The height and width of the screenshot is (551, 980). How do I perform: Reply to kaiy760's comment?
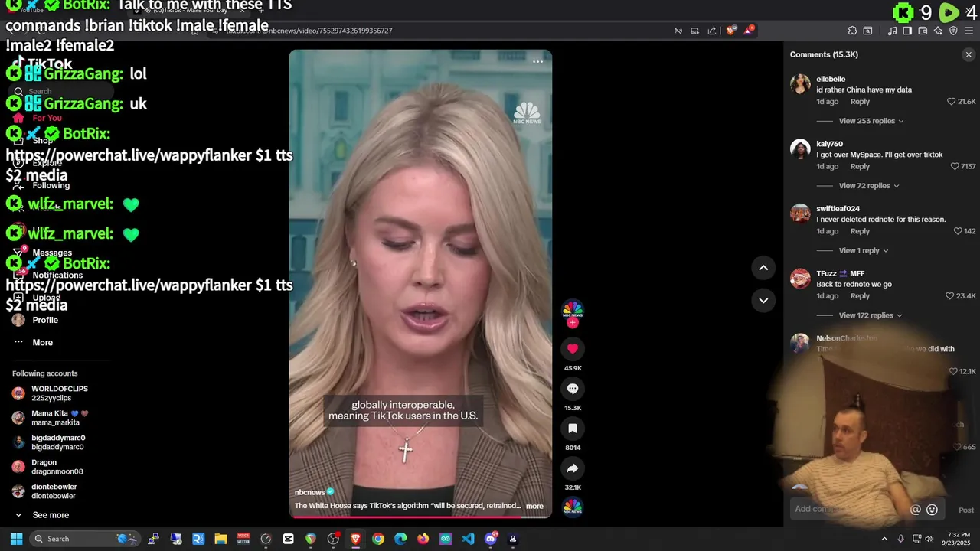click(x=860, y=166)
